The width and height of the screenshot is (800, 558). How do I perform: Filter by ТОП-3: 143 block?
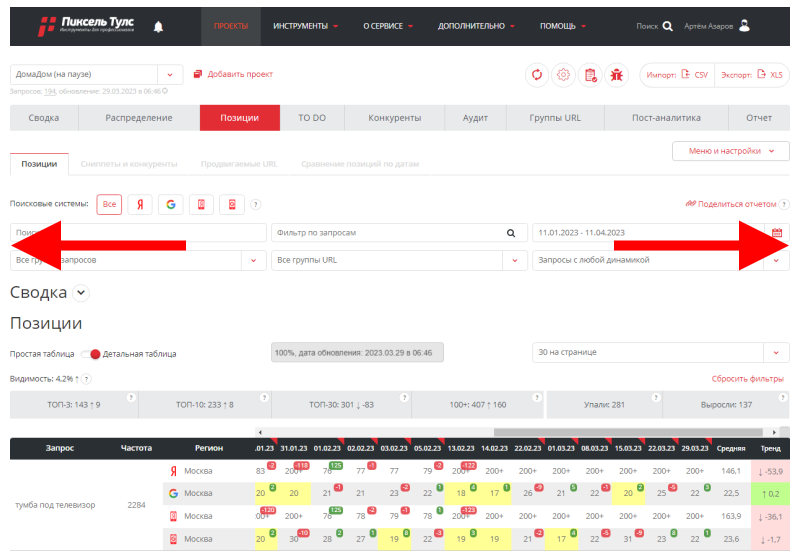point(73,405)
